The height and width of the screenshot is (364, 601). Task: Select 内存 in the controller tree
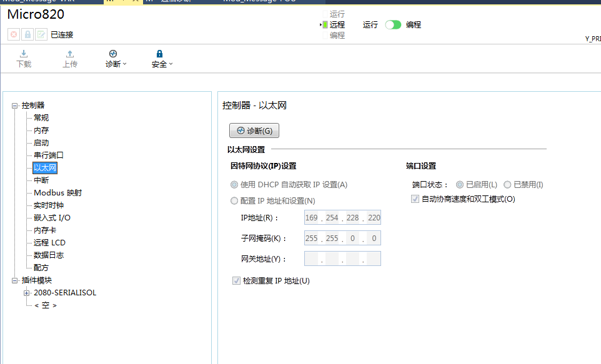[41, 130]
